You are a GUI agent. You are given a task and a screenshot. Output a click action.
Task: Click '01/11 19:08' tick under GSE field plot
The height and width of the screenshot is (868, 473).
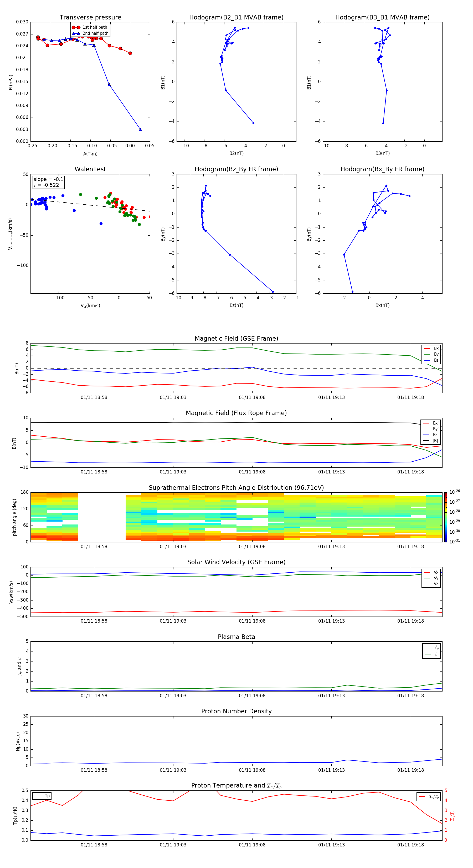click(x=252, y=398)
